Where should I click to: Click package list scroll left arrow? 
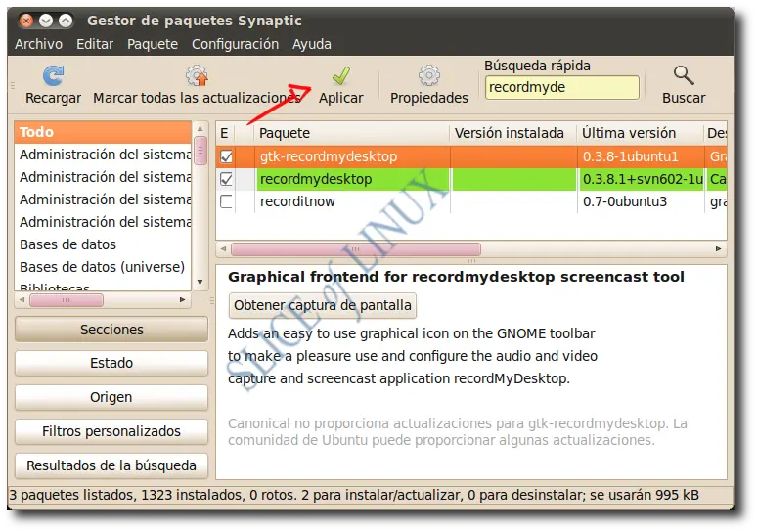pyautogui.click(x=223, y=249)
